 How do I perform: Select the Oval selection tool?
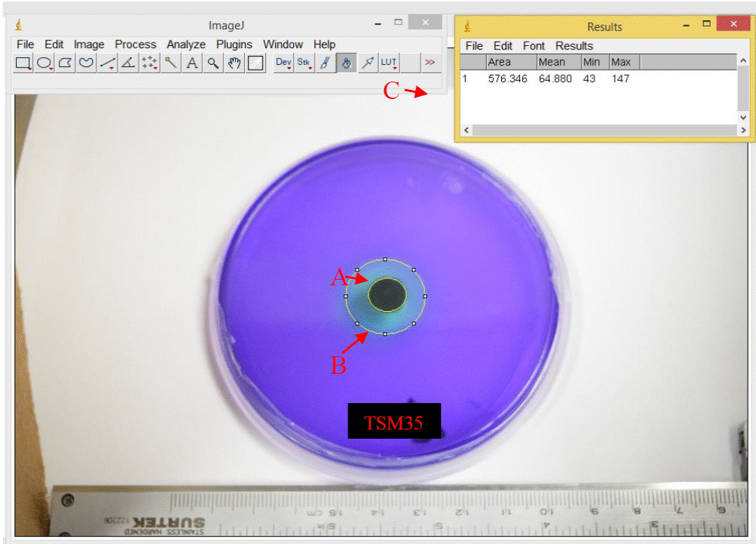point(44,63)
